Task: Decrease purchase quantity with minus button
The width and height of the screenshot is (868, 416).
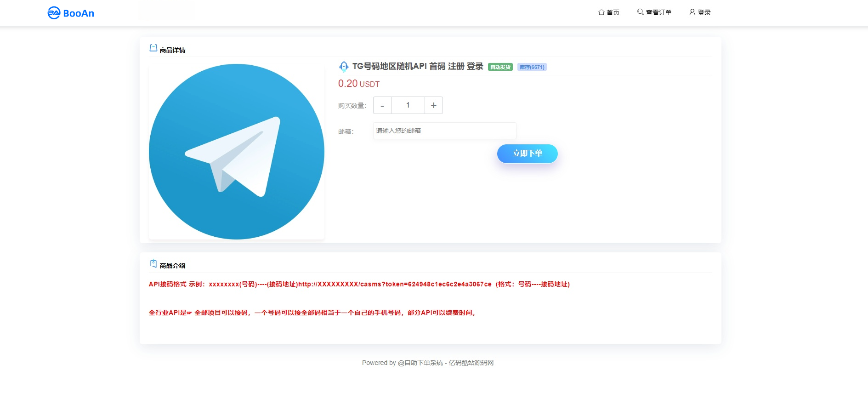Action: click(x=382, y=105)
